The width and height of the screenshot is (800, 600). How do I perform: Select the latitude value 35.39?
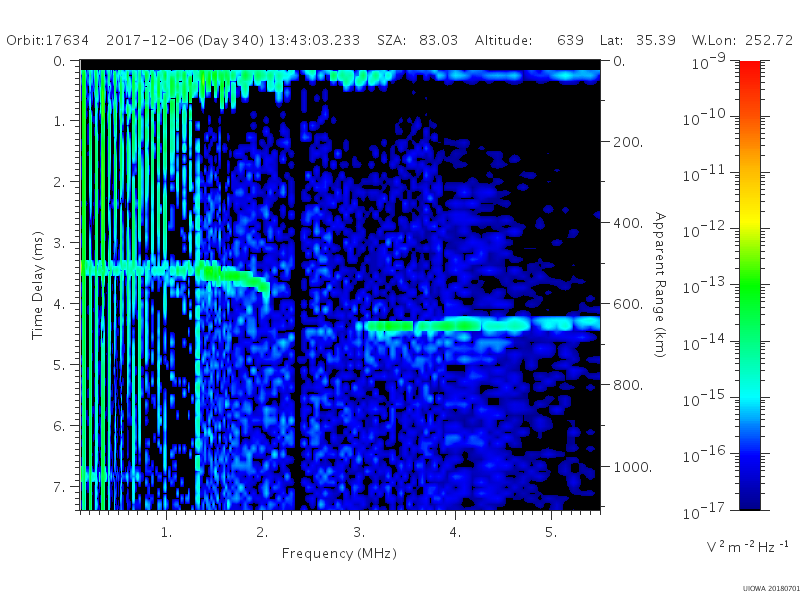[x=656, y=40]
